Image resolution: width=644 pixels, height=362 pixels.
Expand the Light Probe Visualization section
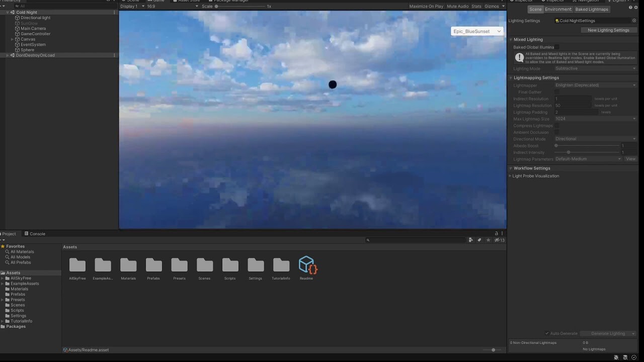[x=510, y=175]
